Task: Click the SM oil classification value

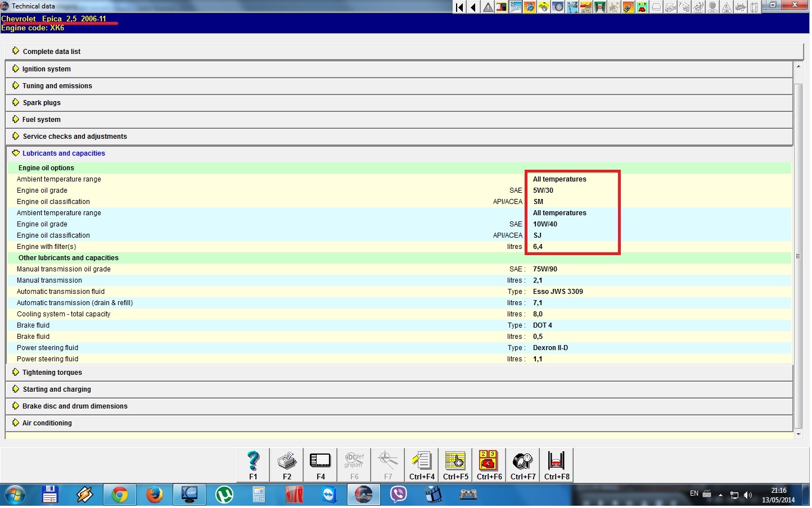Action: tap(538, 202)
